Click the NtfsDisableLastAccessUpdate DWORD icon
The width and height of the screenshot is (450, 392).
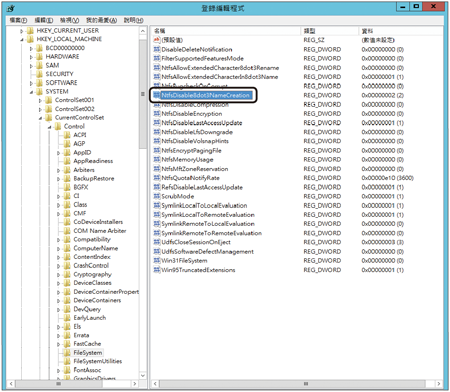[157, 123]
